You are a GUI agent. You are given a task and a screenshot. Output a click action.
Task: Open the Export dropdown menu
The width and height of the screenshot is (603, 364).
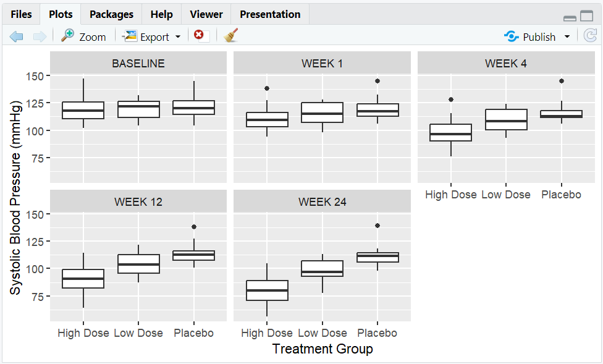click(178, 36)
